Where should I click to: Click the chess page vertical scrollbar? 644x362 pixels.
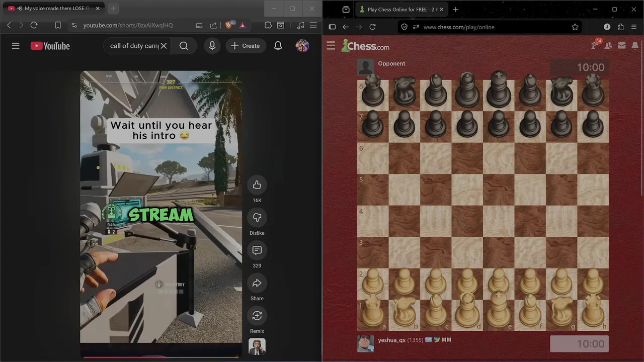click(x=641, y=118)
